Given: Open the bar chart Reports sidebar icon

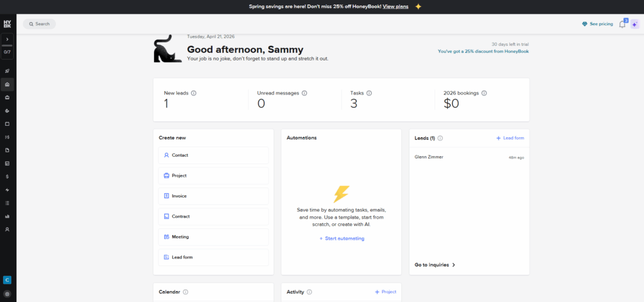Looking at the screenshot, I should tap(7, 216).
